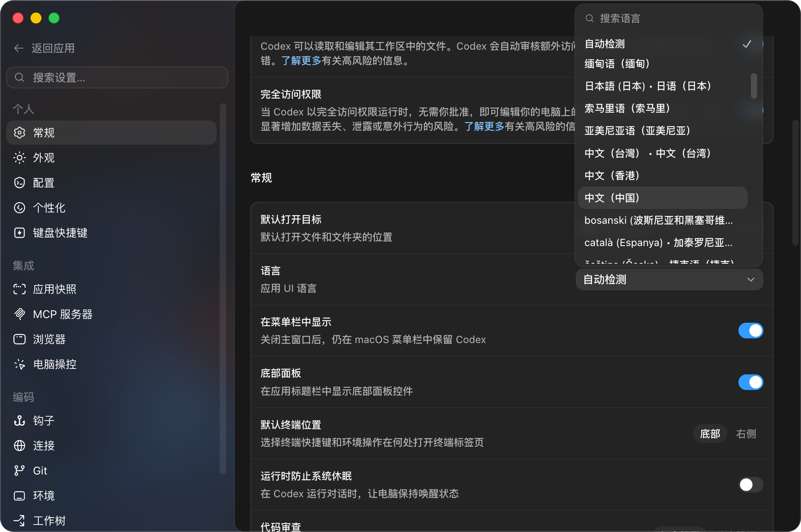Click the lightning icon beside 键盘快捷键

pos(19,233)
